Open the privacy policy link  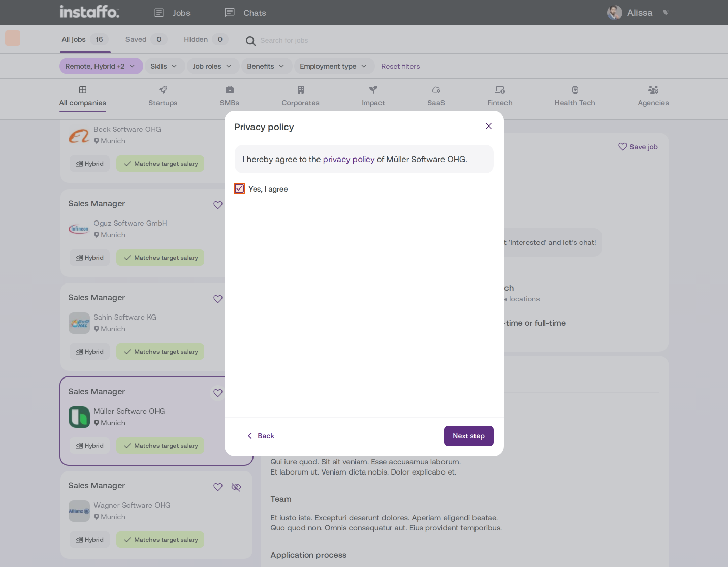pyautogui.click(x=349, y=159)
